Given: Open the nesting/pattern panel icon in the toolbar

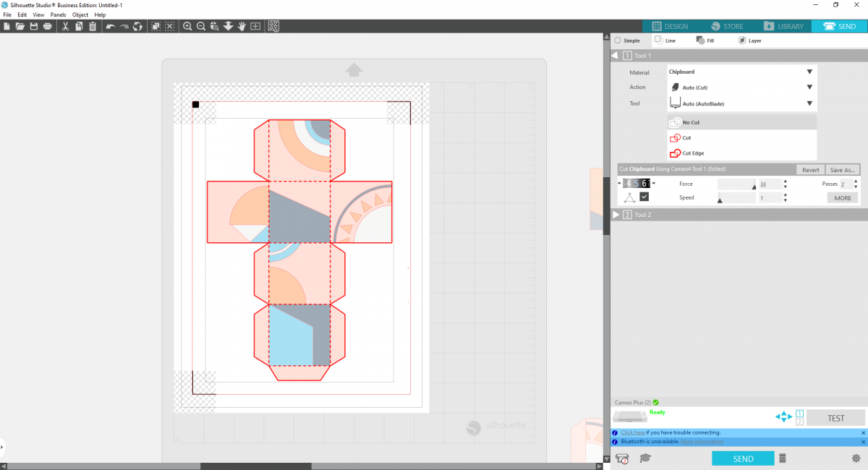Looking at the screenshot, I should pos(273,26).
